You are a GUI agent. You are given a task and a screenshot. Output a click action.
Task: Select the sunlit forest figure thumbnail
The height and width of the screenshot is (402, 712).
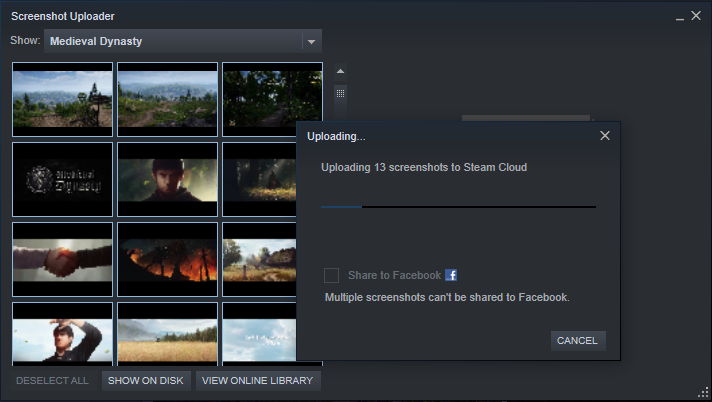pos(259,179)
